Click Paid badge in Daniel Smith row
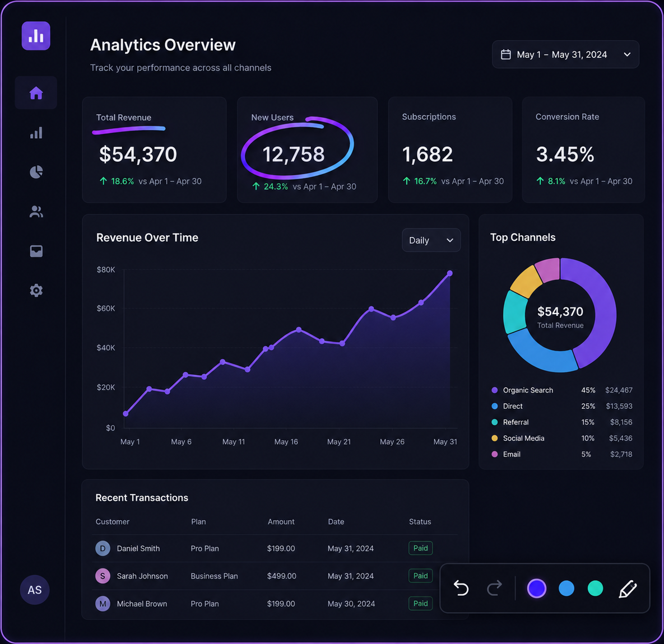 (420, 548)
